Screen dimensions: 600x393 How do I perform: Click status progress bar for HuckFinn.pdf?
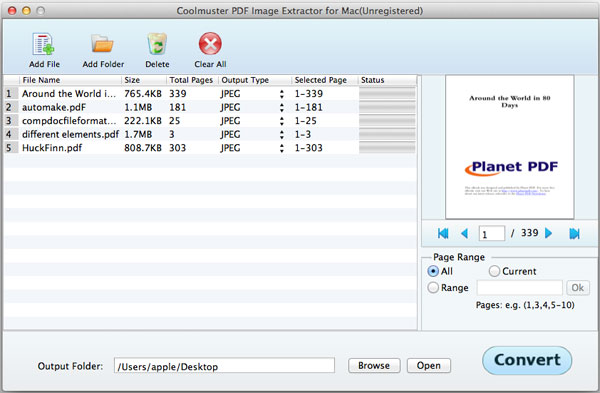pos(387,148)
